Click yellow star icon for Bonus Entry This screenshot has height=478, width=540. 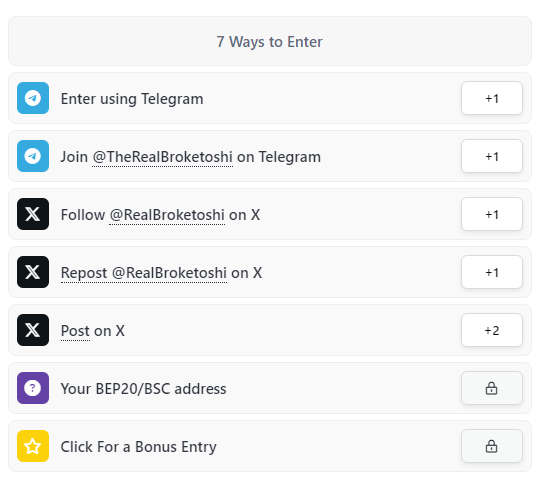coord(33,446)
